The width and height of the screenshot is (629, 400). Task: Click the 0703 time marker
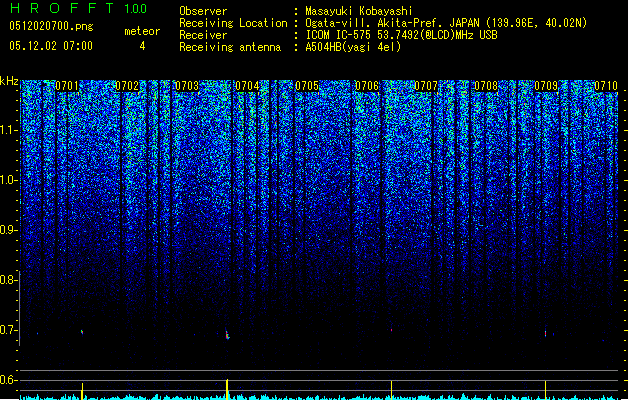coord(187,86)
